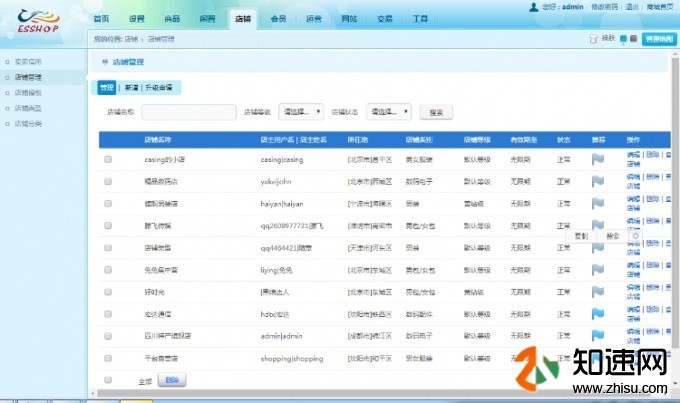Open the 店铺等级 level dropdown
This screenshot has height=403, width=680.
coord(301,112)
